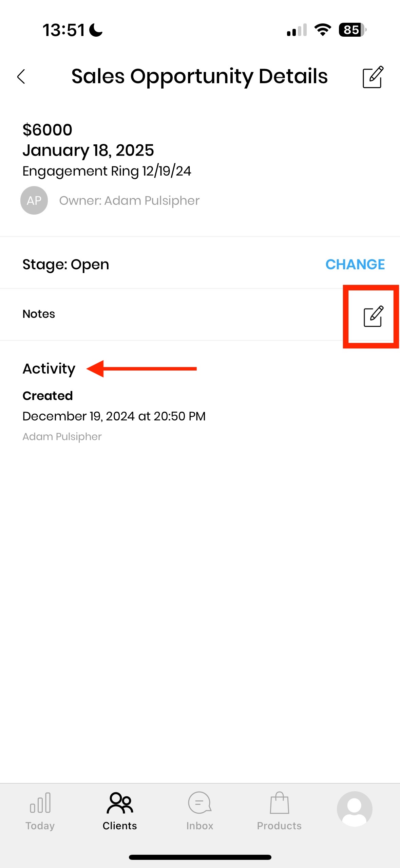400x868 pixels.
Task: Tap the AP owner avatar
Action: point(34,200)
